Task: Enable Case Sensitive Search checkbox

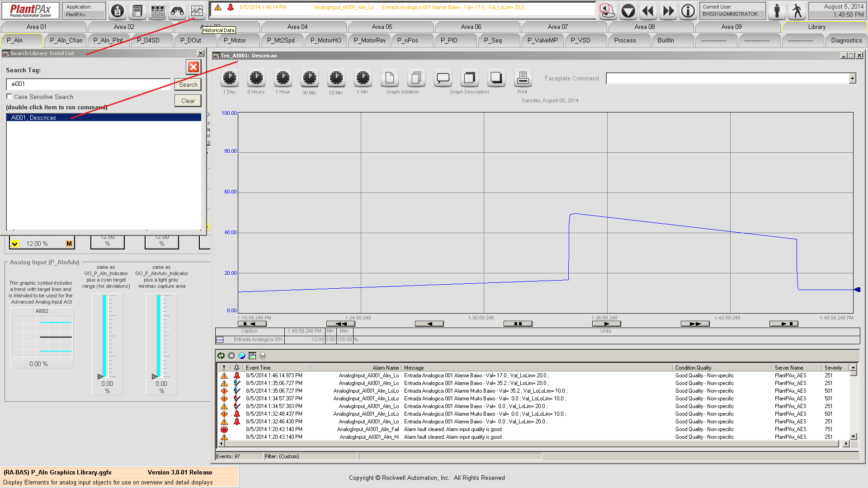Action: tap(9, 96)
